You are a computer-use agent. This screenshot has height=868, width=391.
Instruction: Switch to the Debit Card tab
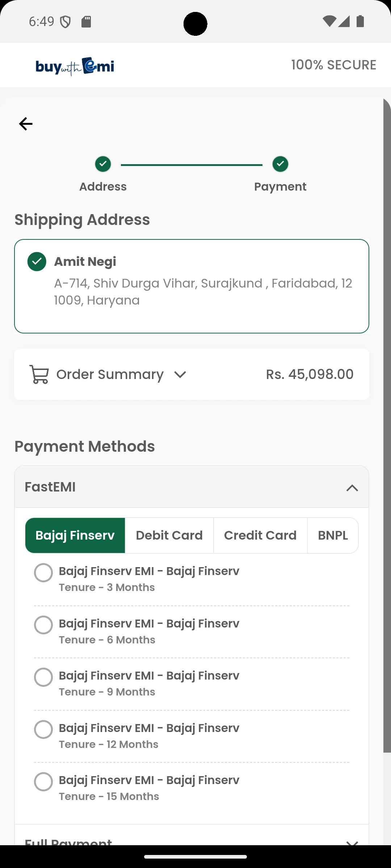[x=169, y=535]
